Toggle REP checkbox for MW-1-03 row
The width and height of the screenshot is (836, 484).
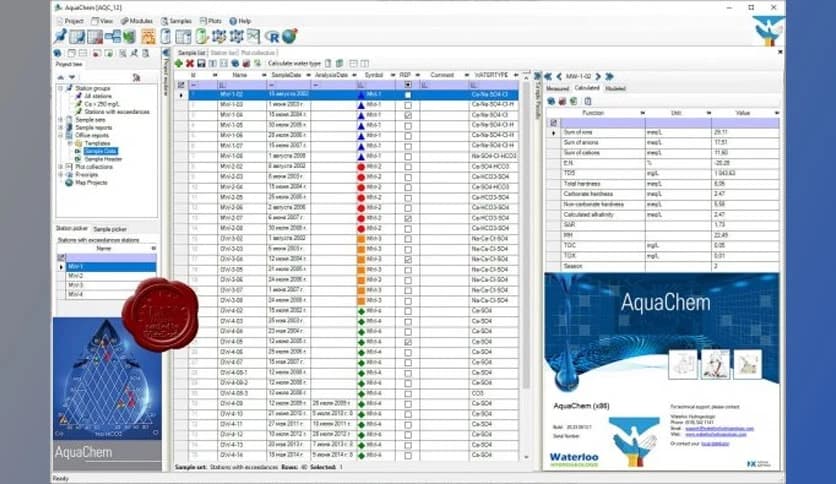(x=408, y=105)
